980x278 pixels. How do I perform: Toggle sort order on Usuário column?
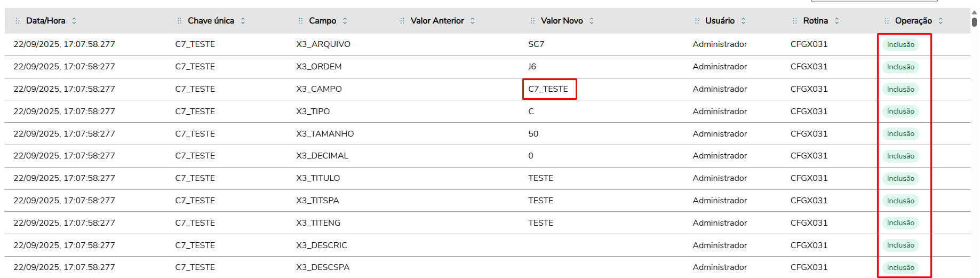point(744,21)
